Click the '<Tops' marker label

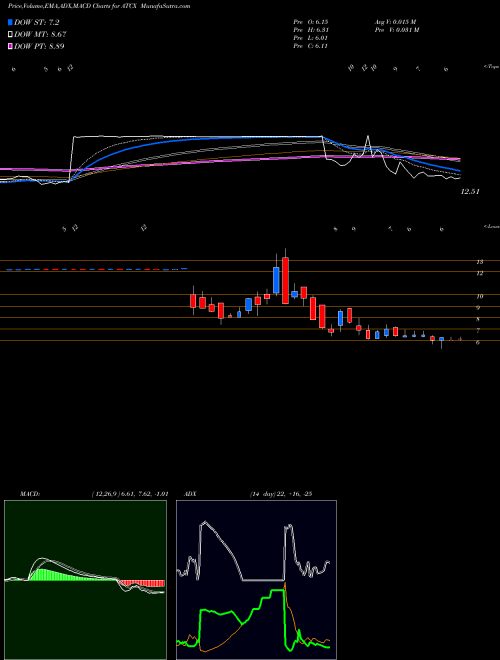pos(492,67)
